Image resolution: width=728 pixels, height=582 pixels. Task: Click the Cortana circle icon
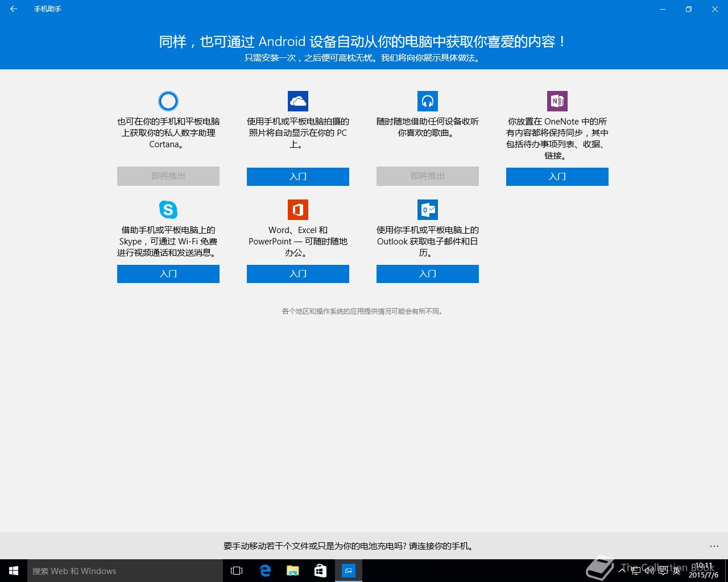pos(168,101)
